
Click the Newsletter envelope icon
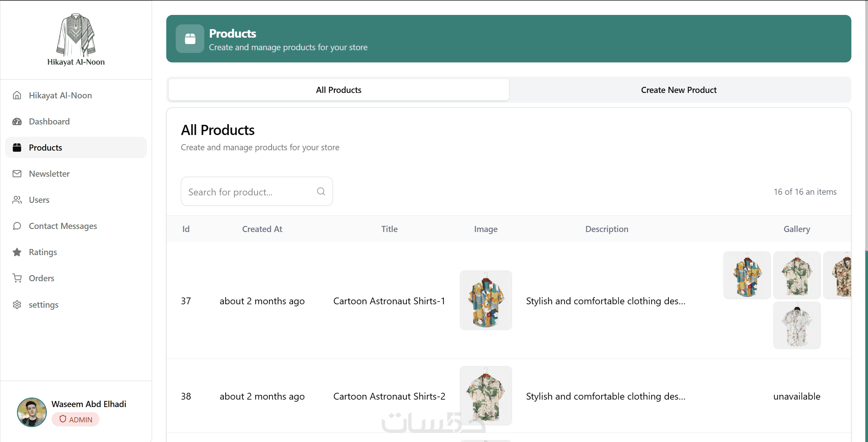coord(17,174)
